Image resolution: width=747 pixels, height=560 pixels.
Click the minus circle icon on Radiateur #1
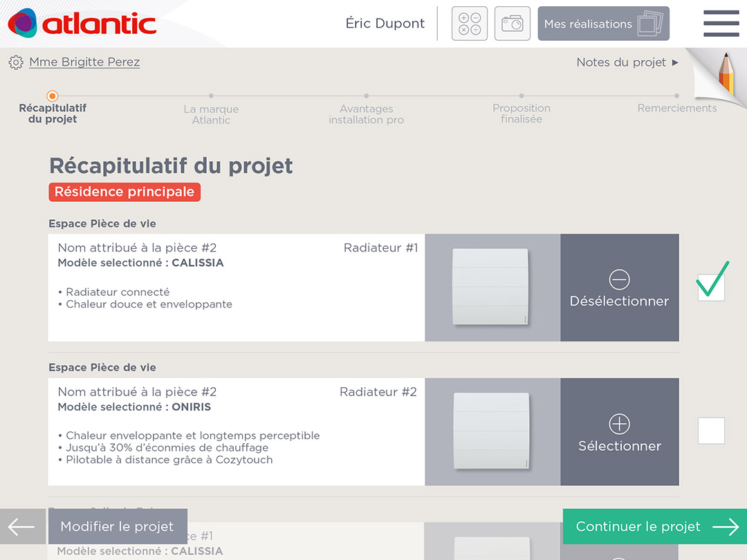(619, 279)
